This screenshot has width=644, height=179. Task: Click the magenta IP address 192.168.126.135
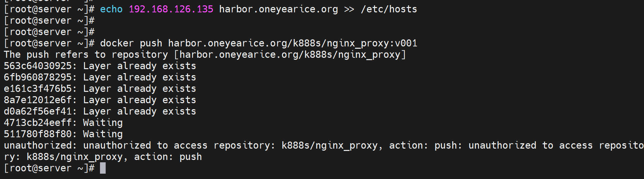(171, 9)
